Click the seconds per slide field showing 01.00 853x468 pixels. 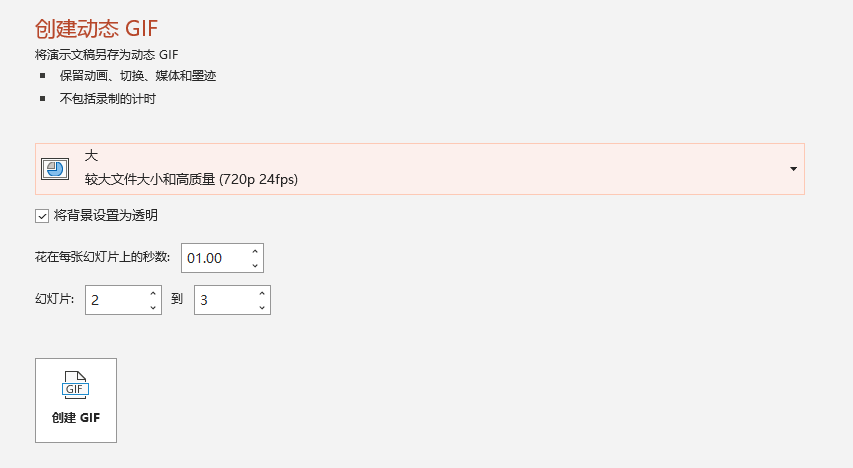tap(213, 257)
